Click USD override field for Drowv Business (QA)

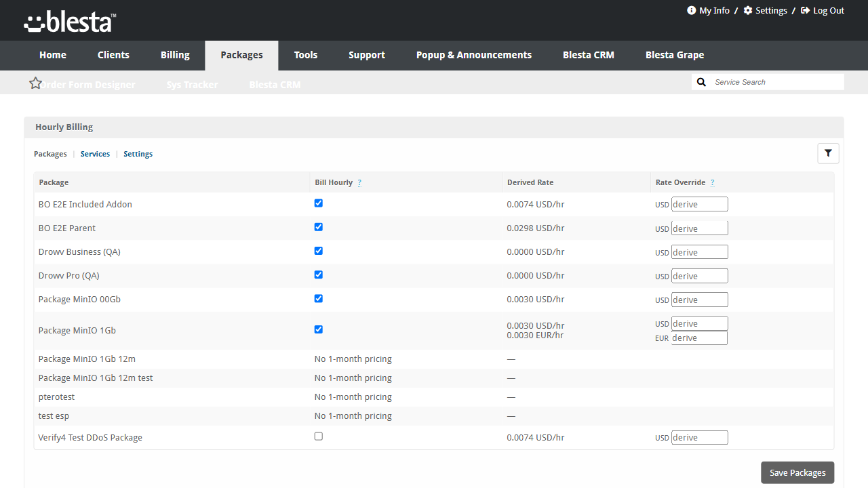point(699,251)
